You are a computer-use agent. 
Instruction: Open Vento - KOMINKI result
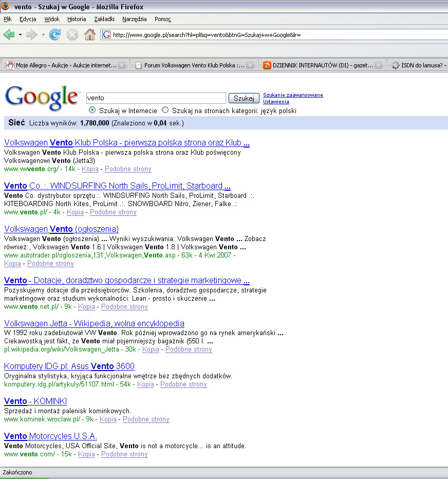point(35,401)
